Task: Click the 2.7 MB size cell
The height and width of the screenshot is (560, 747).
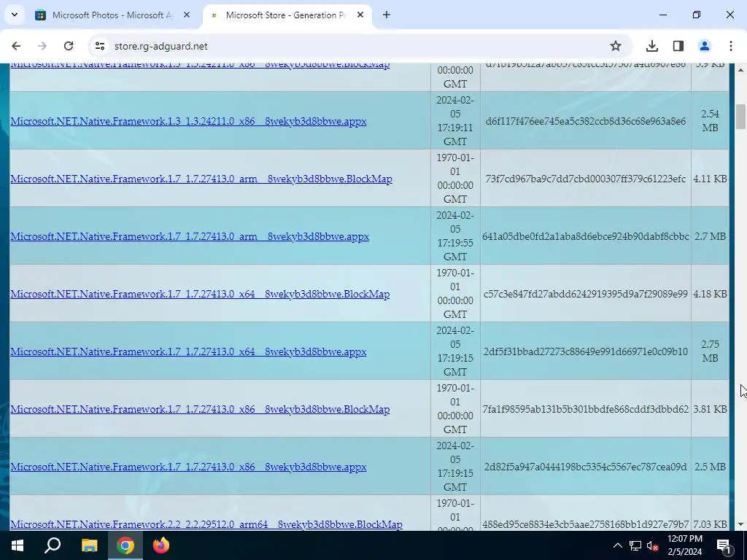Action: coord(710,236)
